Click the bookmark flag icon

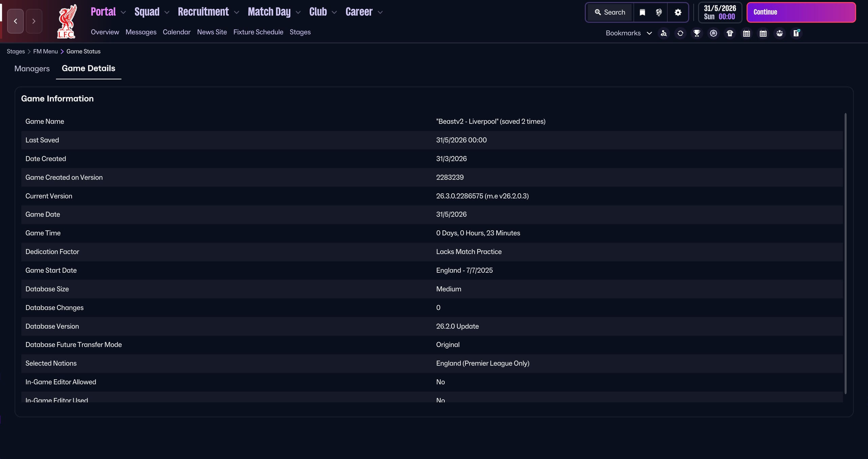point(642,13)
